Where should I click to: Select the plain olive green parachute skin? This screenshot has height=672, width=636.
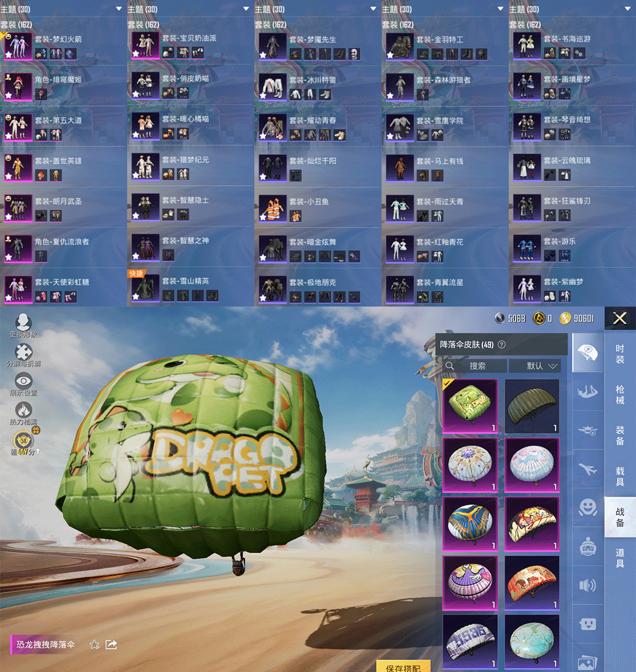(532, 406)
